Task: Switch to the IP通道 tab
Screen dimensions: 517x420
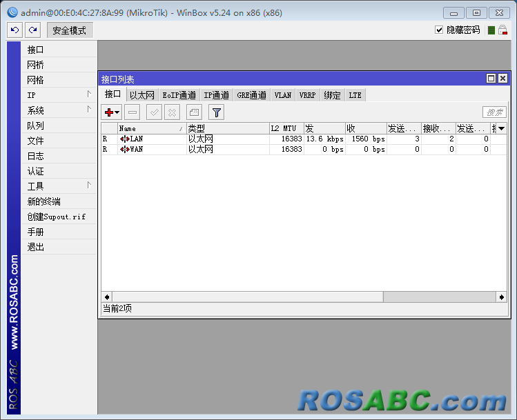Action: click(216, 95)
